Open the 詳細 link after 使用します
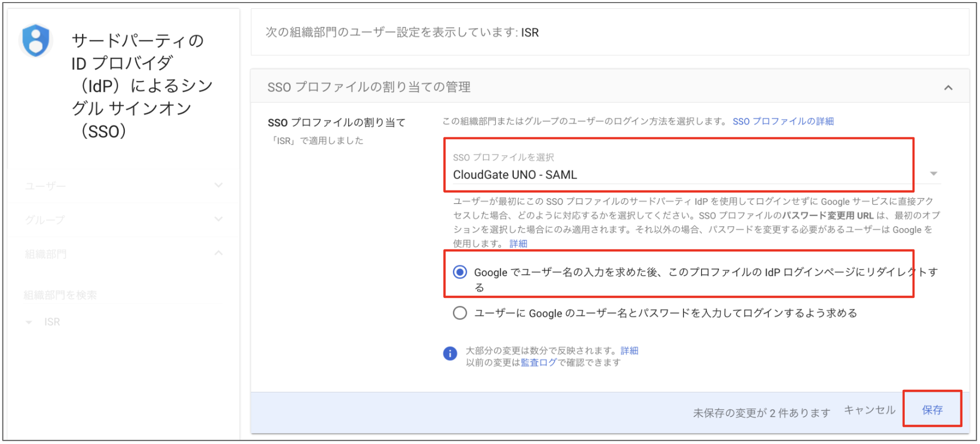 518,244
